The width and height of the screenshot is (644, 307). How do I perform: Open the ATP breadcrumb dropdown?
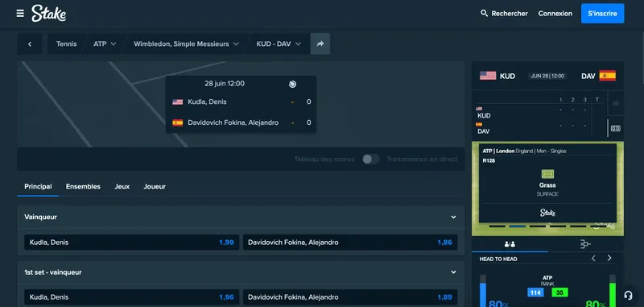[x=105, y=44]
